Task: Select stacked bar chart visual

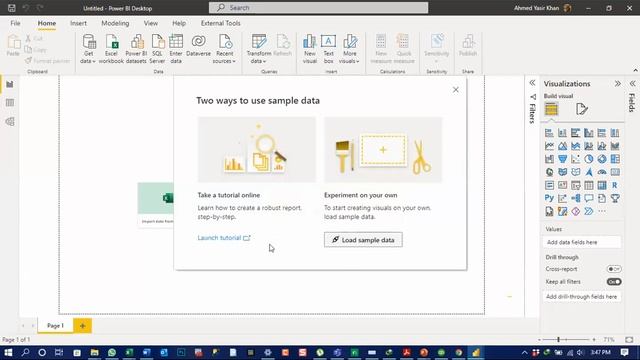Action: click(x=549, y=133)
